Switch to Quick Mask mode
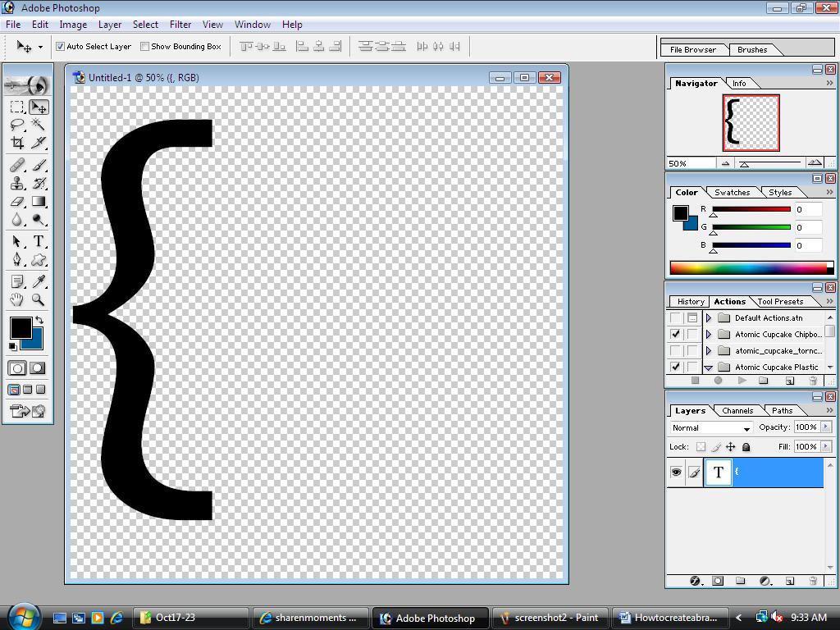 (38, 368)
